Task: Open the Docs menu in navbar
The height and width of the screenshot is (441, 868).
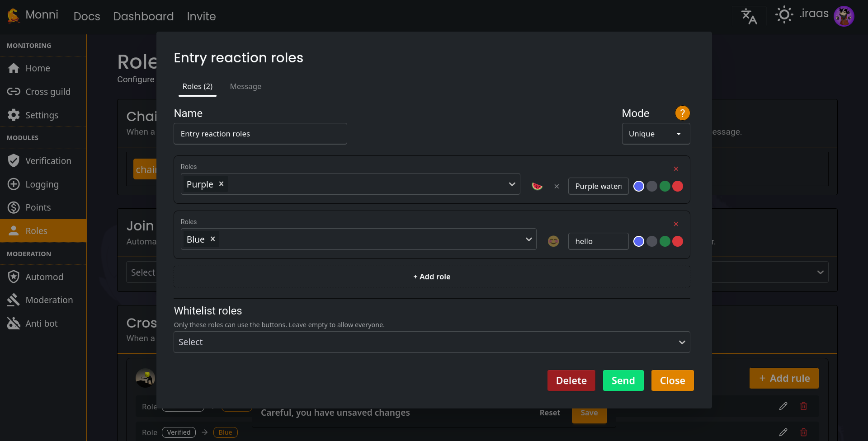Action: 87,16
